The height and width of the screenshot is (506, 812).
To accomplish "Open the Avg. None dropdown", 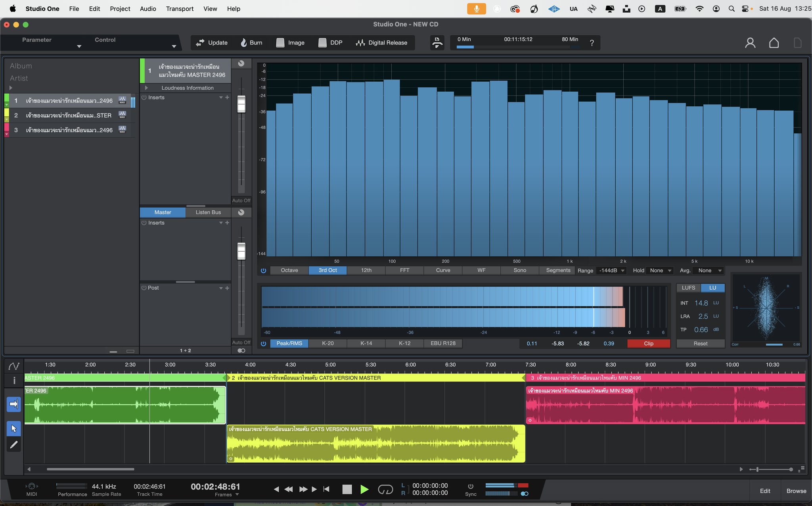I will point(709,271).
